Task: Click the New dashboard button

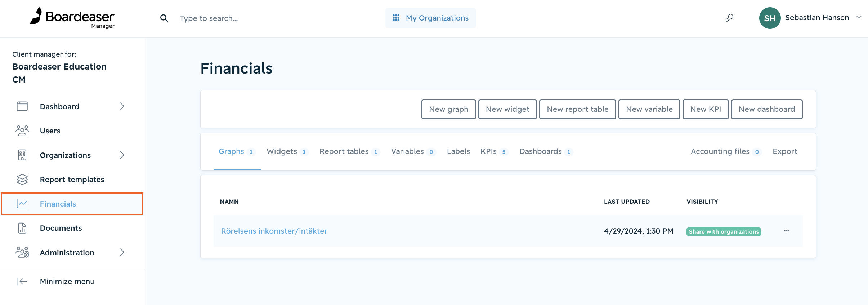Action: [766, 109]
